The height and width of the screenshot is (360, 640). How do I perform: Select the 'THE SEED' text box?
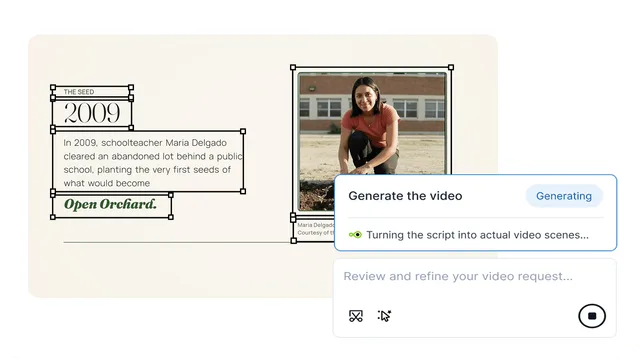[92, 92]
